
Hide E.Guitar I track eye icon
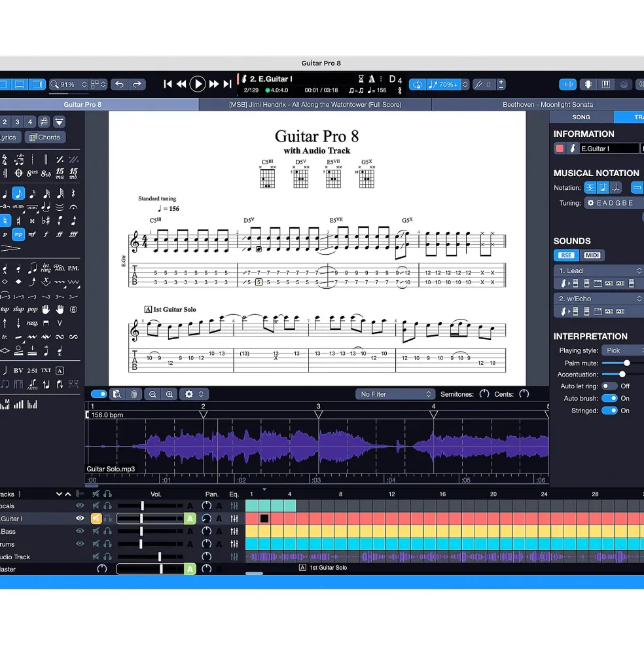pyautogui.click(x=80, y=519)
